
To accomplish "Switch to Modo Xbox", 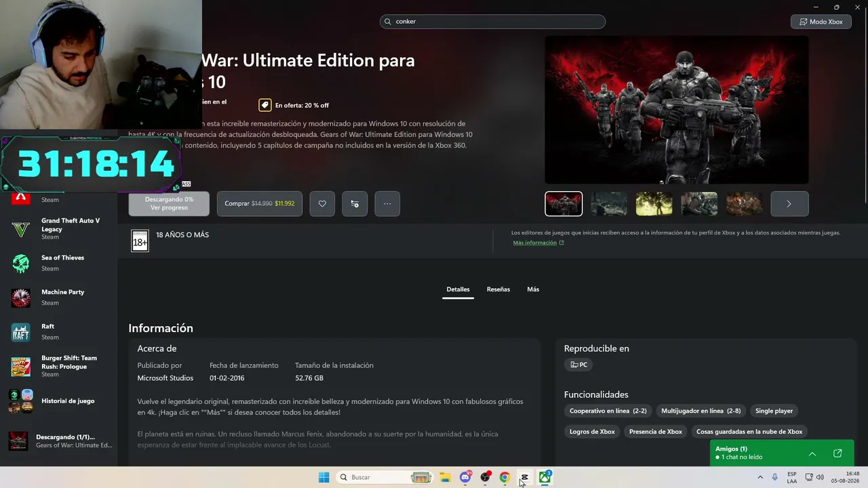I will pyautogui.click(x=821, y=22).
